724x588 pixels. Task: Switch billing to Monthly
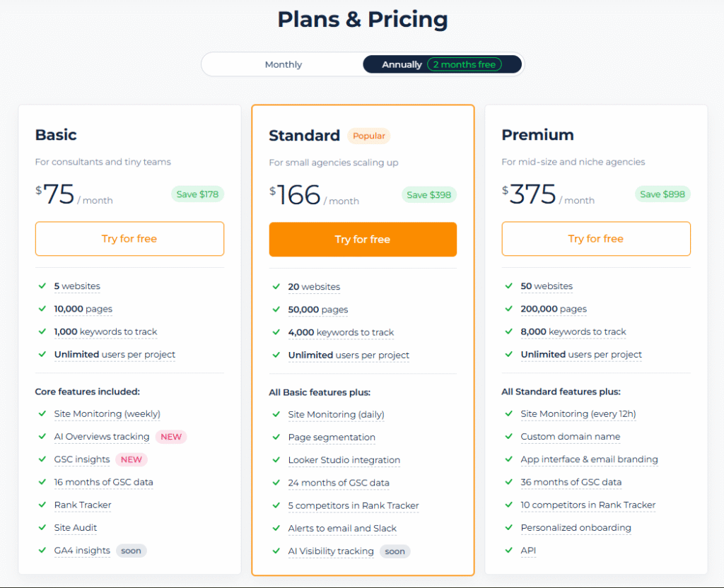pos(283,64)
